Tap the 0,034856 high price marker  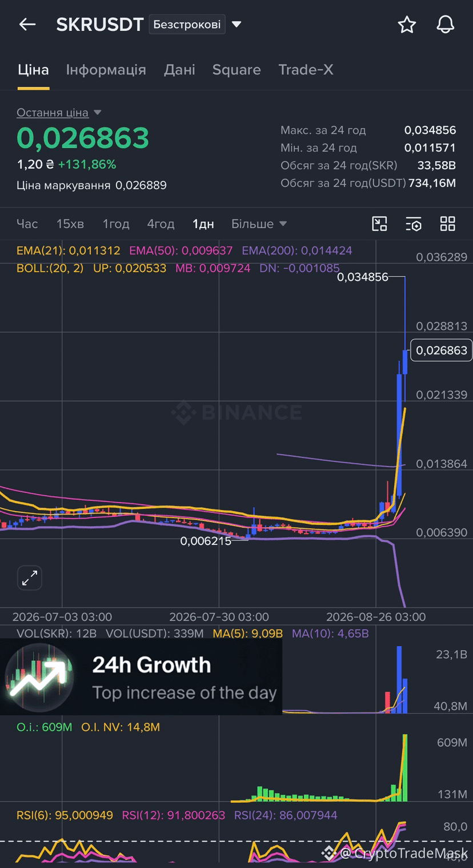[362, 277]
